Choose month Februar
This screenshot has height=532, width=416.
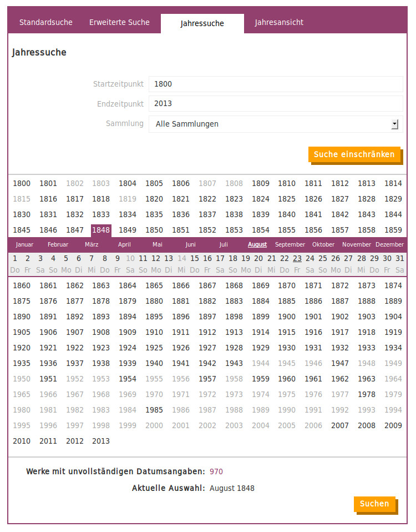58,245
